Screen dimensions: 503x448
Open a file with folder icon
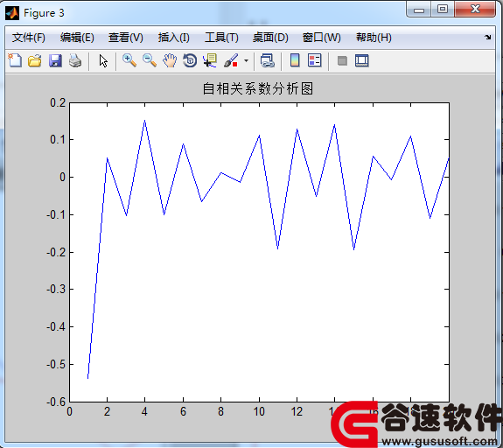35,60
